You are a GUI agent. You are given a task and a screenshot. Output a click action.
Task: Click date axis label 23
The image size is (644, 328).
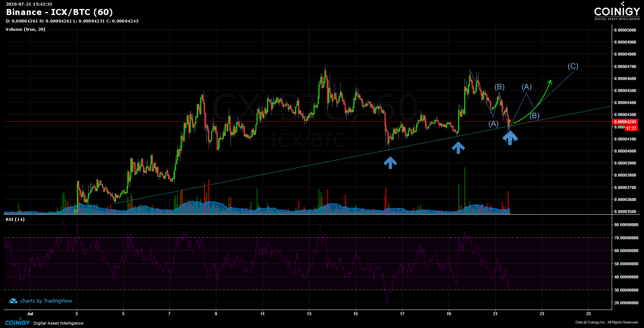click(542, 314)
